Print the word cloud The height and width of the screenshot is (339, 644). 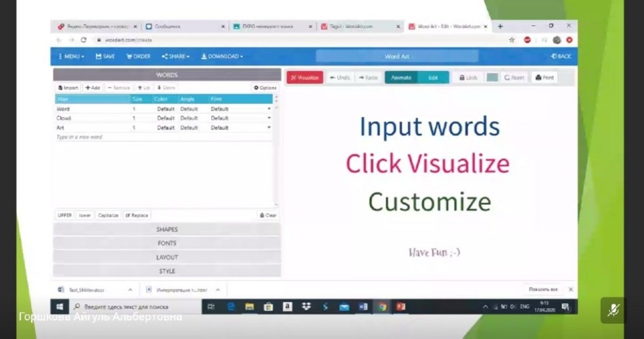[x=544, y=78]
